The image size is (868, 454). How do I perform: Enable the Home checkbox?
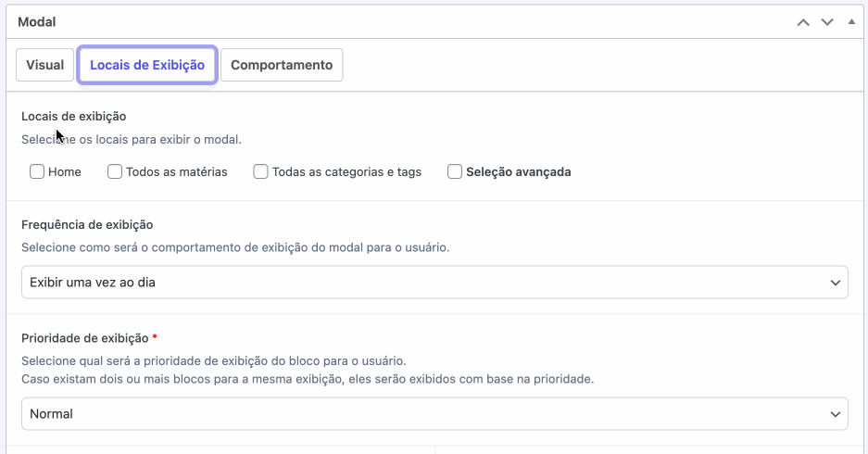[37, 171]
